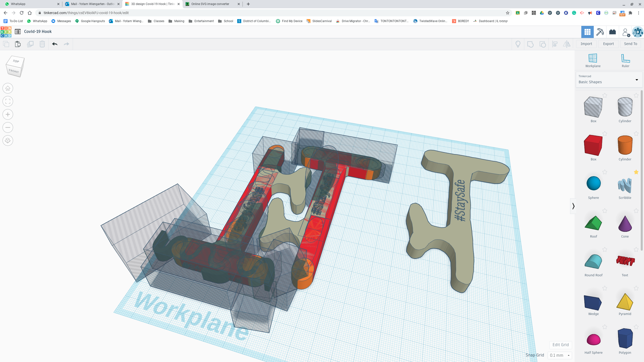This screenshot has width=644, height=362.
Task: Open the user profile avatar
Action: 638,32
